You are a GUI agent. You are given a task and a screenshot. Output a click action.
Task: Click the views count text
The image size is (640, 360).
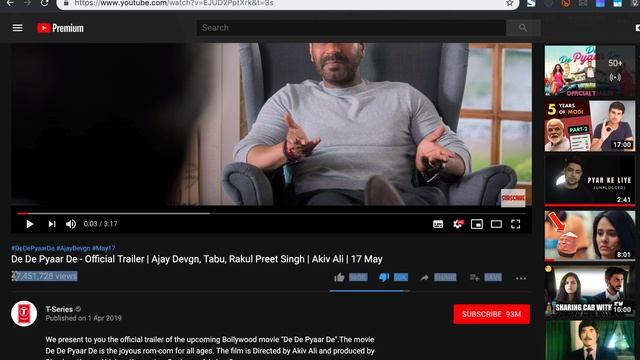[x=44, y=276]
